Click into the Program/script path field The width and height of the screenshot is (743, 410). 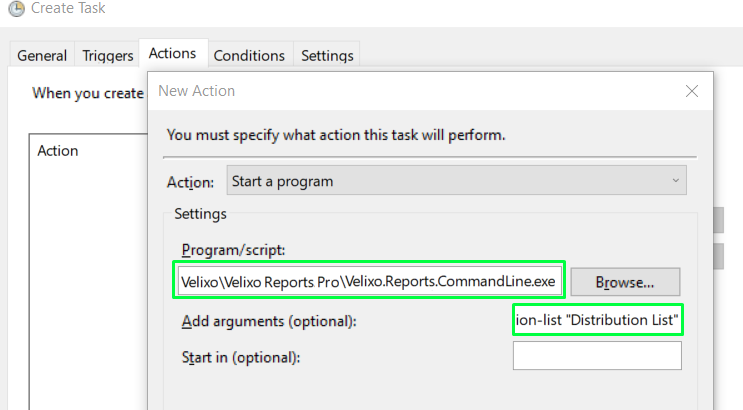[370, 281]
